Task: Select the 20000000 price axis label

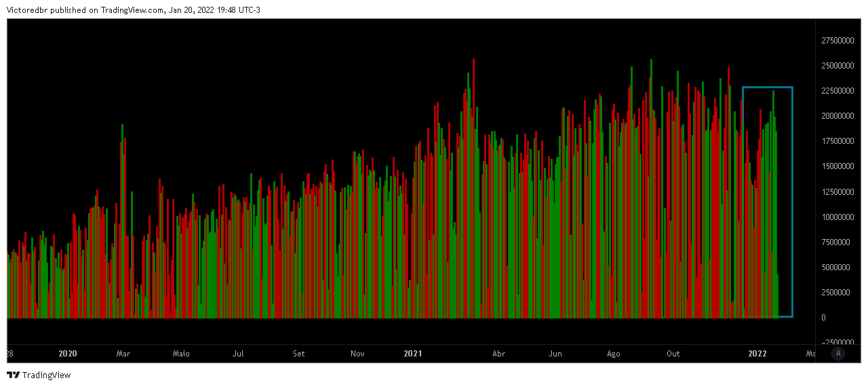Action: 837,116
